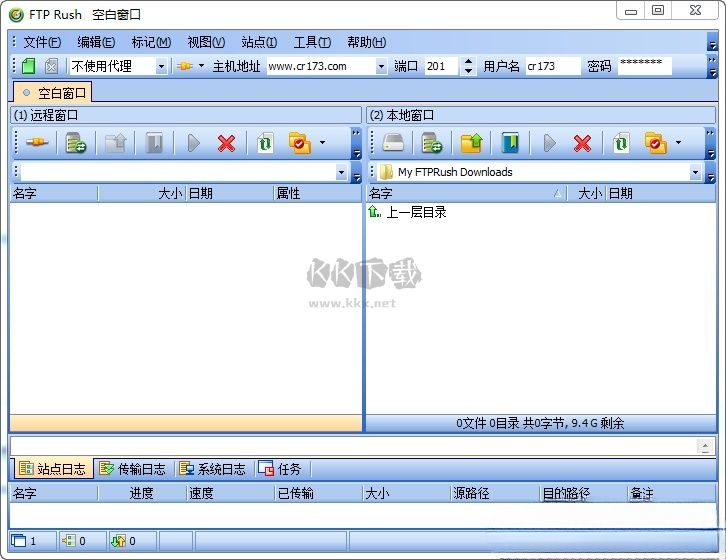Image resolution: width=726 pixels, height=560 pixels.
Task: Switch to 系统日志 tab
Action: 213,469
